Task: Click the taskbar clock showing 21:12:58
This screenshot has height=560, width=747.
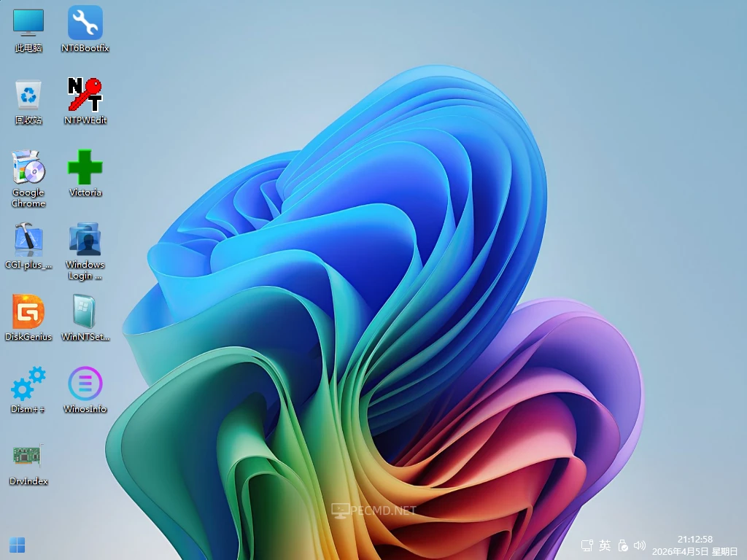Action: click(694, 539)
